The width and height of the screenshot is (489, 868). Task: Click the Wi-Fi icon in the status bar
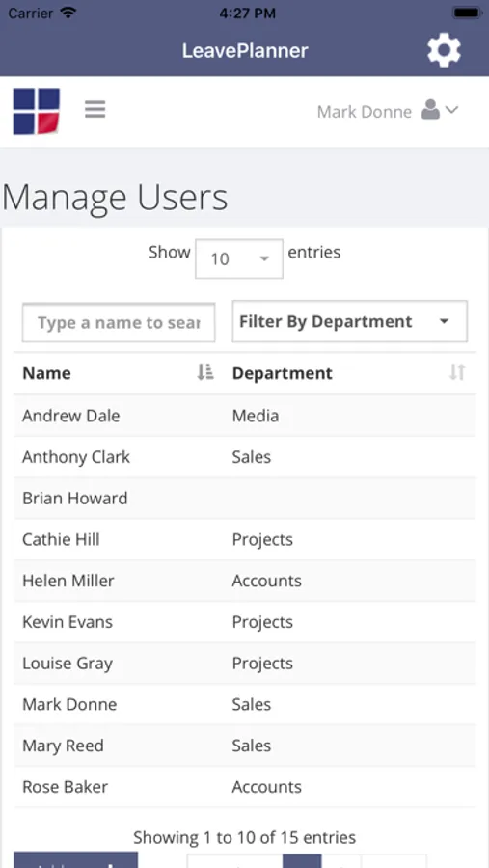(x=68, y=13)
